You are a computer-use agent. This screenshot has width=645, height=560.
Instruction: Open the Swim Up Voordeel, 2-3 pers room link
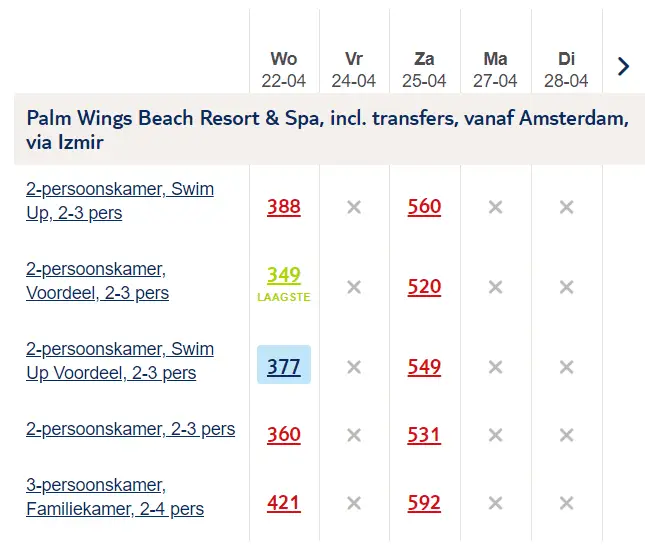pos(120,361)
